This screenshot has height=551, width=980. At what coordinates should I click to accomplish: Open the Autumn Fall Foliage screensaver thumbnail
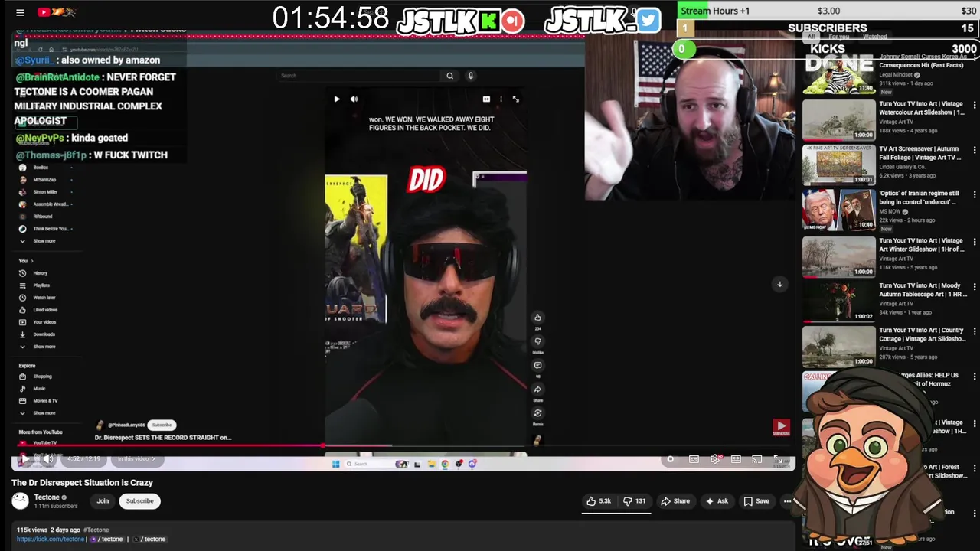coord(838,165)
